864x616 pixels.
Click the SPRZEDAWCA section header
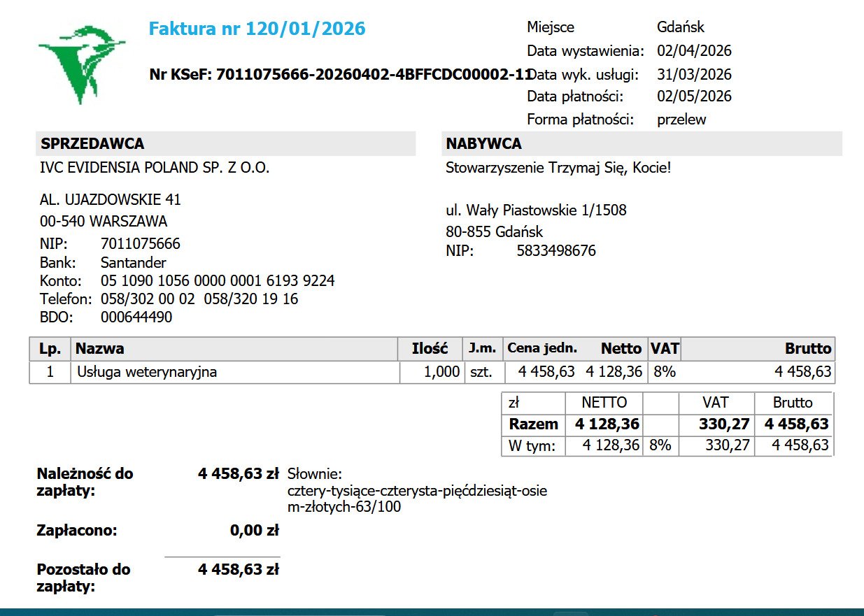225,143
